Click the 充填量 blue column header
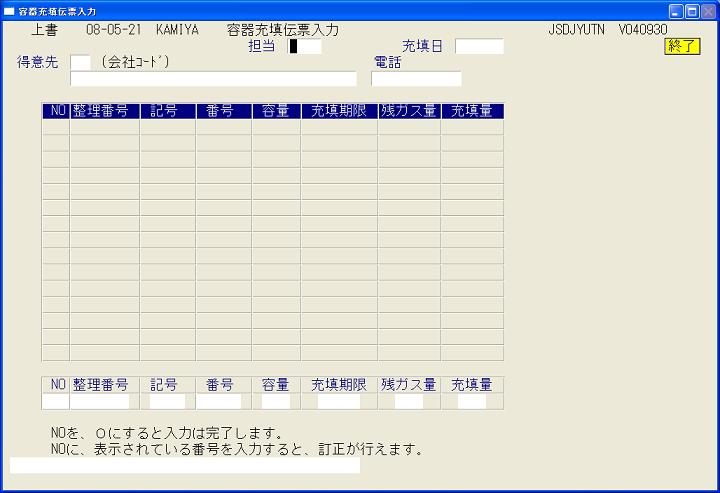 (x=472, y=111)
